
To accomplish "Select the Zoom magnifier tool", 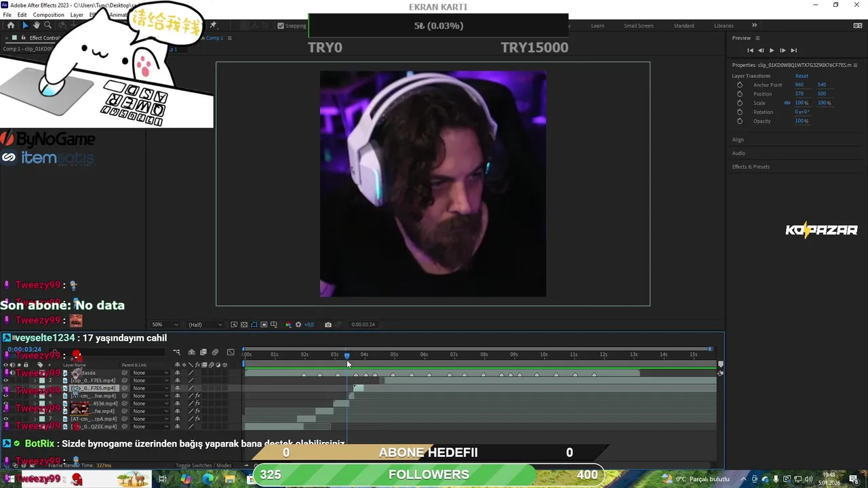I will click(x=48, y=25).
